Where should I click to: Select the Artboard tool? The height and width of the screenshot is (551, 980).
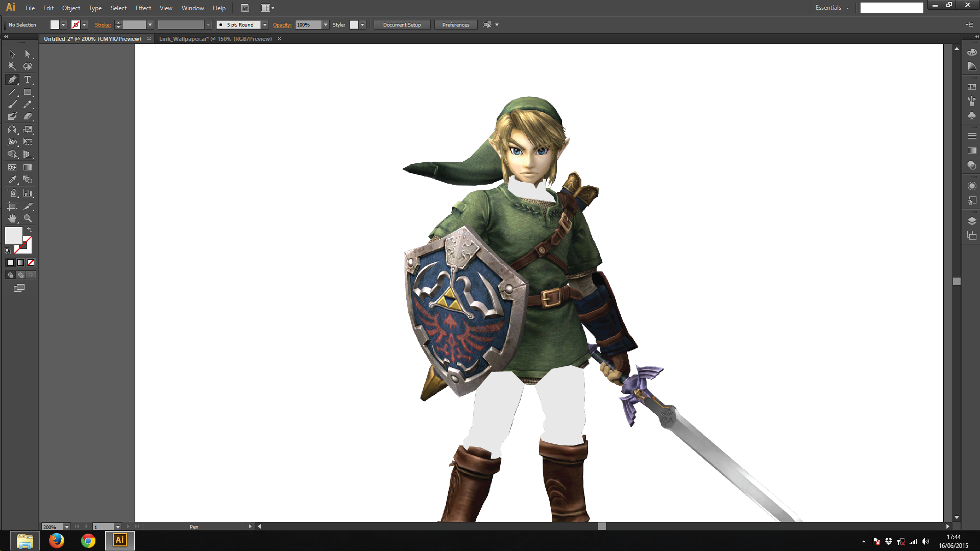pyautogui.click(x=12, y=206)
